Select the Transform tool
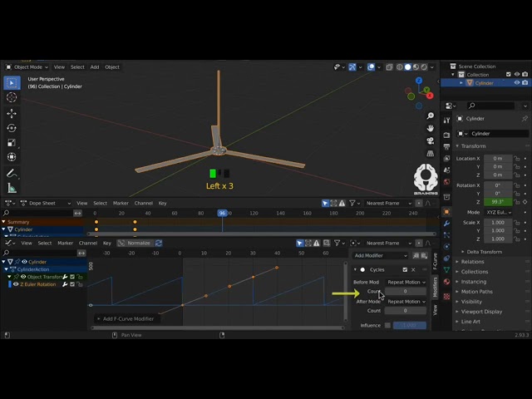The image size is (532, 399). 12,157
